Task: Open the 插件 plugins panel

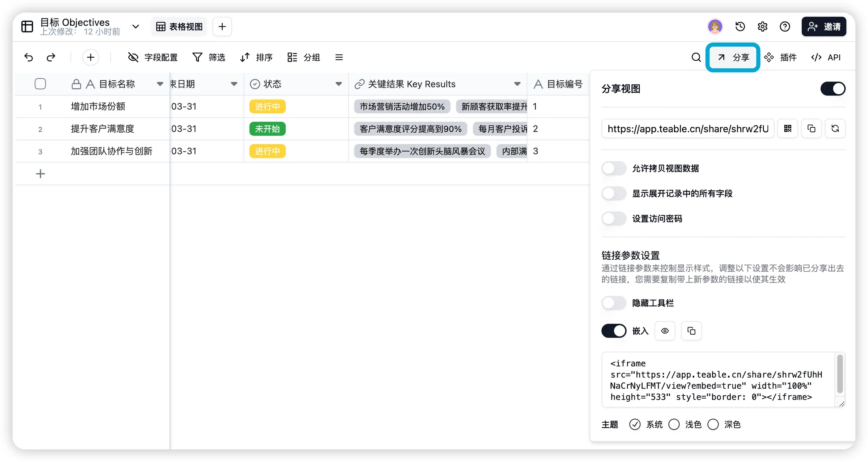Action: tap(781, 57)
